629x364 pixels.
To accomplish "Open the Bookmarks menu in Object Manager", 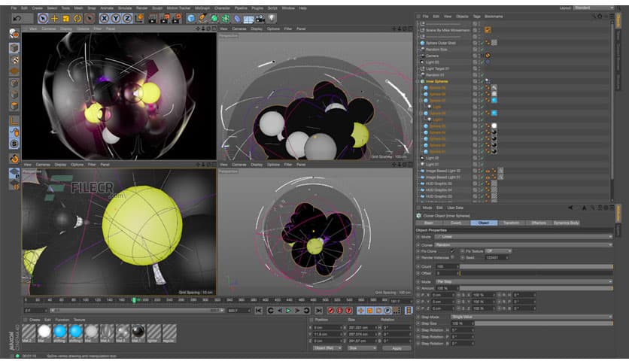I will (494, 17).
